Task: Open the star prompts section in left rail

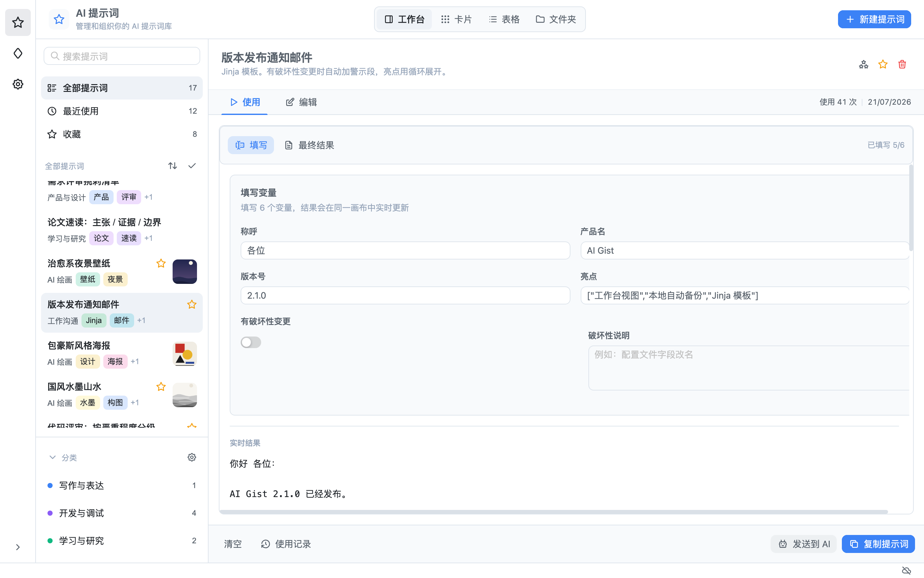Action: tap(18, 22)
